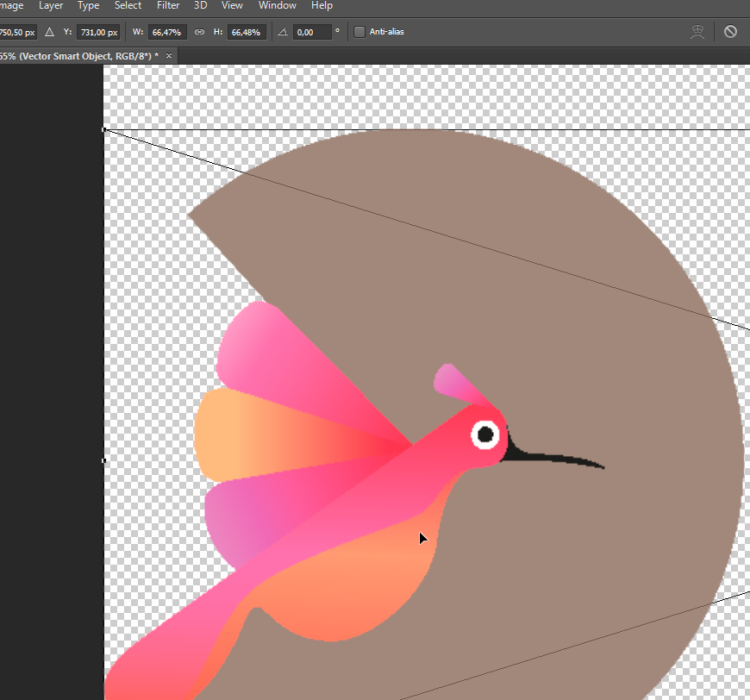Close the Vector Smart Object document tab
Image resolution: width=750 pixels, height=700 pixels.
169,55
